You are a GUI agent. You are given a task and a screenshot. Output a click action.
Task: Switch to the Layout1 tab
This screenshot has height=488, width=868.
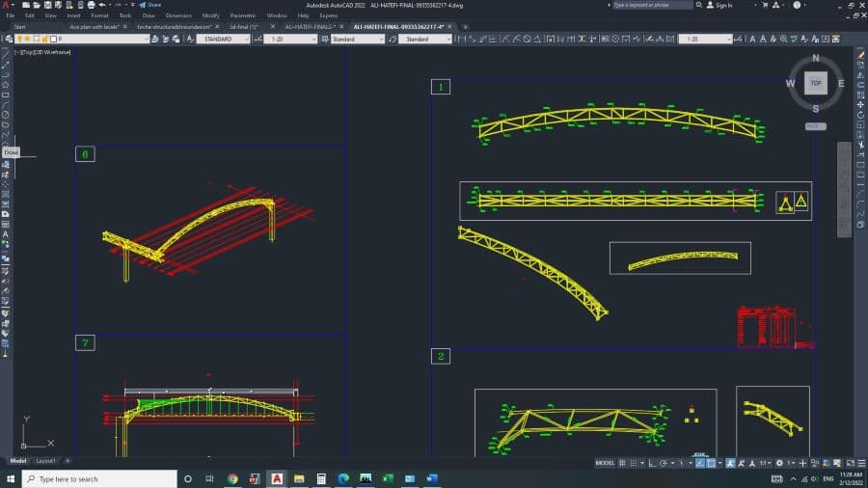point(45,461)
